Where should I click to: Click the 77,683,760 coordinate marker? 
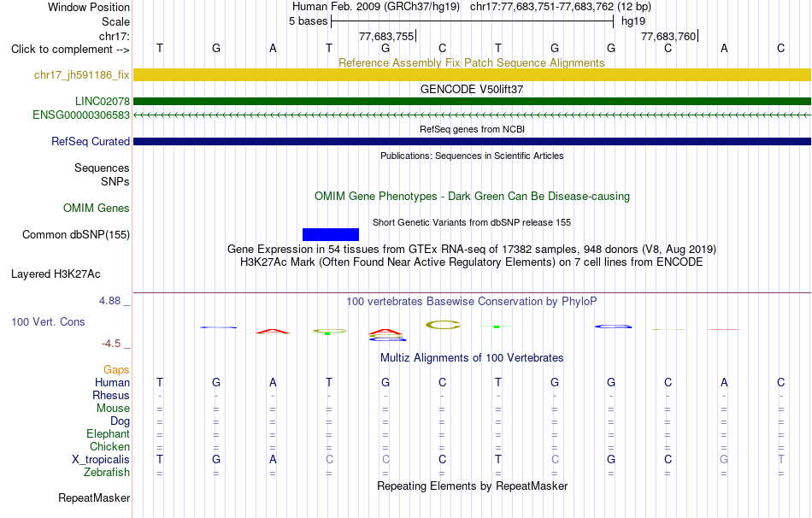[x=668, y=36]
